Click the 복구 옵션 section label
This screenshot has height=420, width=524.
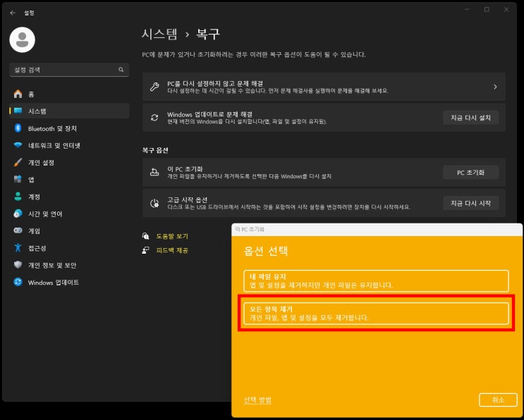[x=155, y=150]
